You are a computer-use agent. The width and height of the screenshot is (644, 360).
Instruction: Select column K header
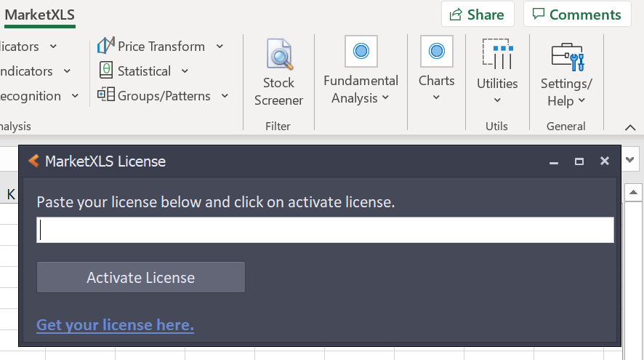coord(11,194)
